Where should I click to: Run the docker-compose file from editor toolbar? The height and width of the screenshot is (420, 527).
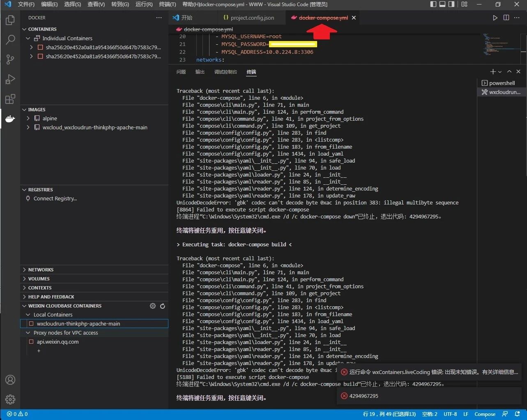tap(495, 18)
